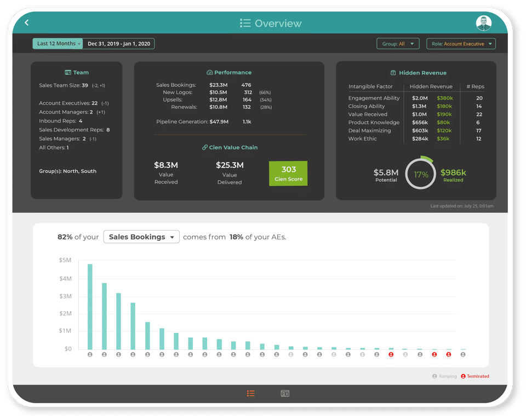526x420 pixels.
Task: Click the Closing Ability row
Action: point(415,106)
